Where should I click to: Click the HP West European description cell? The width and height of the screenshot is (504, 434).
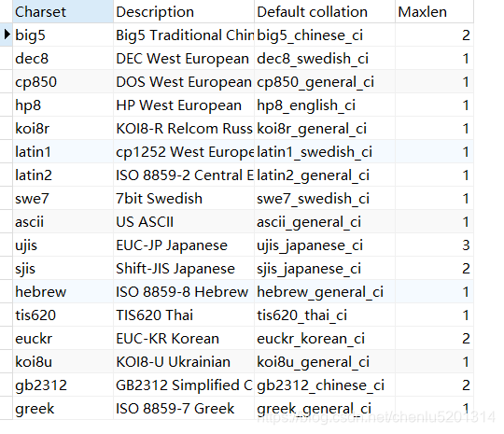[x=184, y=105]
